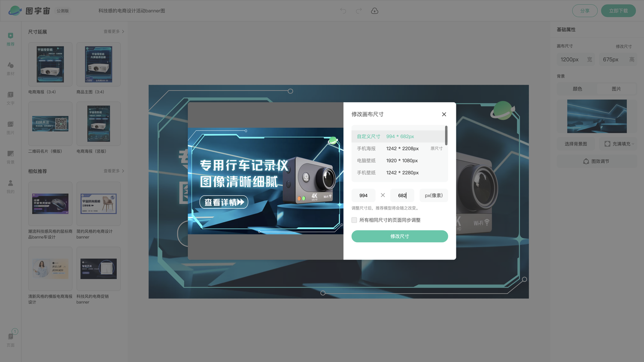Select the 电商海报 (3:4) template thumbnail
644x362 pixels.
pos(50,64)
